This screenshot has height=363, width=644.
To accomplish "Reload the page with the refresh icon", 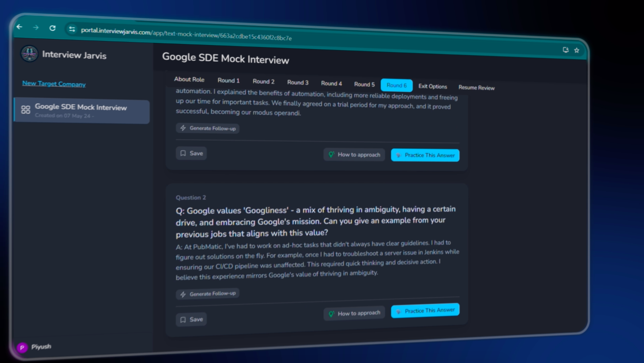I will (53, 28).
